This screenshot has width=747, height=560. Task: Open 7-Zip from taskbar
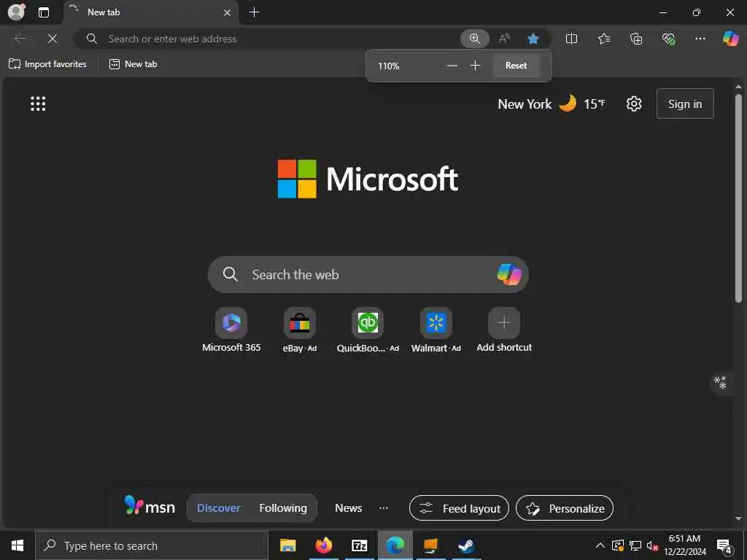pos(359,545)
